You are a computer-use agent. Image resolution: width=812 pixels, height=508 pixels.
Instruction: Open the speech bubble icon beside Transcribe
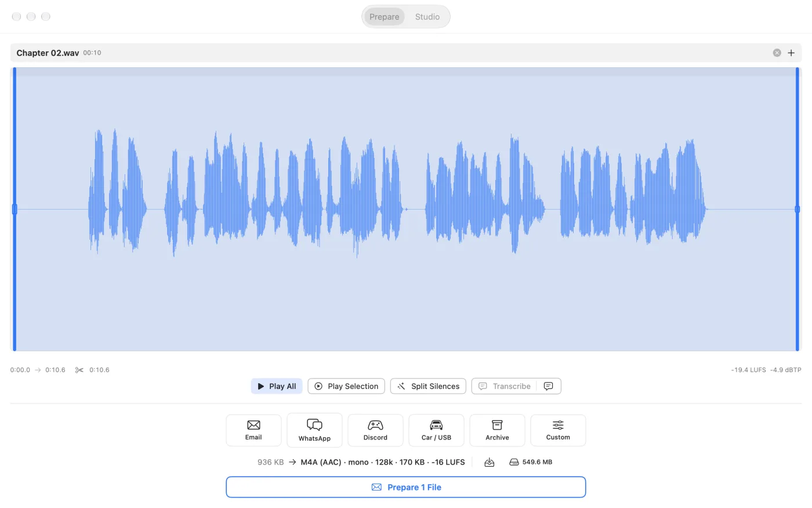click(549, 386)
